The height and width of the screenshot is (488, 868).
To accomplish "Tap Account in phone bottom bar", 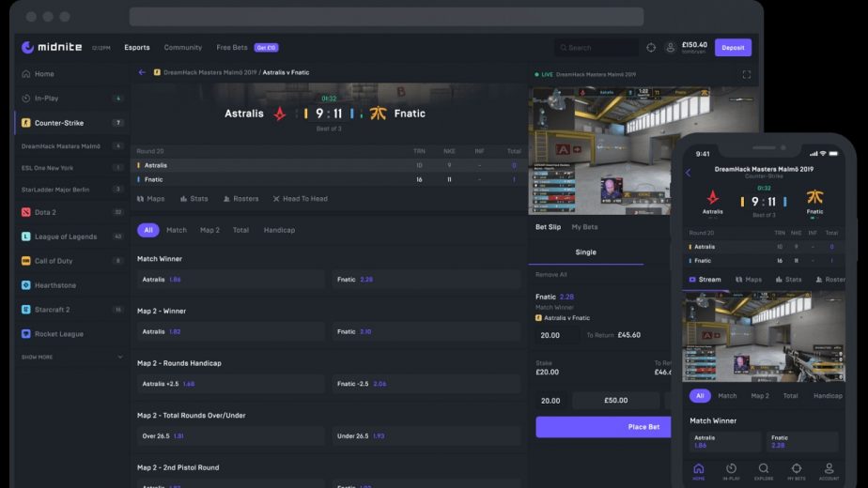I will pos(829,471).
